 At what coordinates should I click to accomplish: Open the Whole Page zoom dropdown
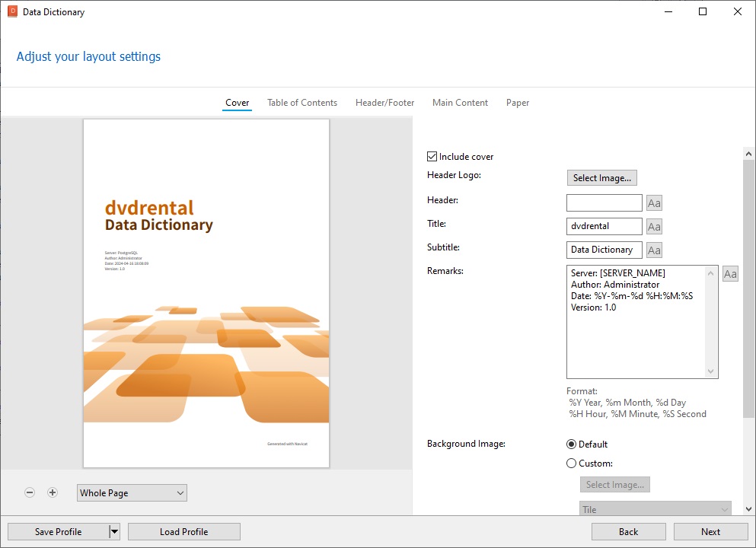click(x=132, y=492)
